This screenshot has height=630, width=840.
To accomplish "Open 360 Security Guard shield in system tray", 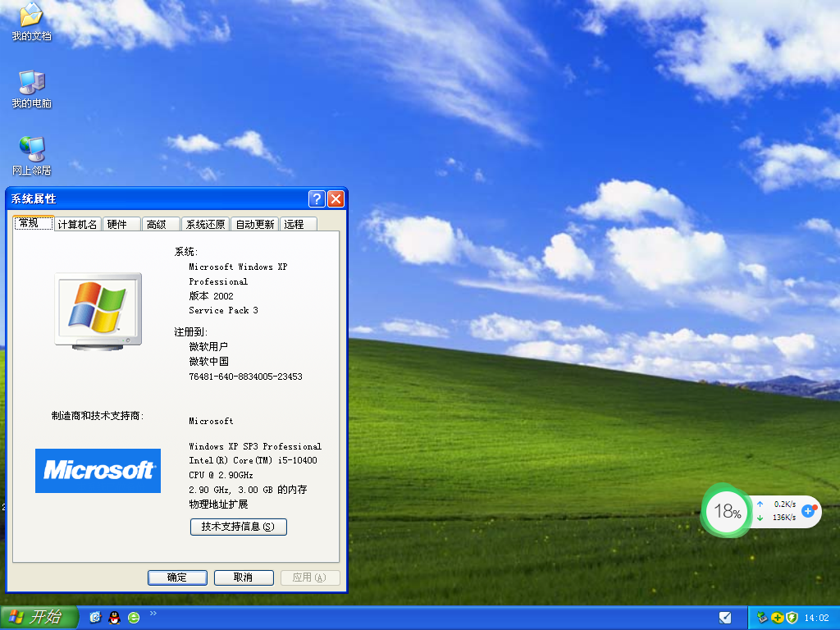I will pyautogui.click(x=791, y=617).
